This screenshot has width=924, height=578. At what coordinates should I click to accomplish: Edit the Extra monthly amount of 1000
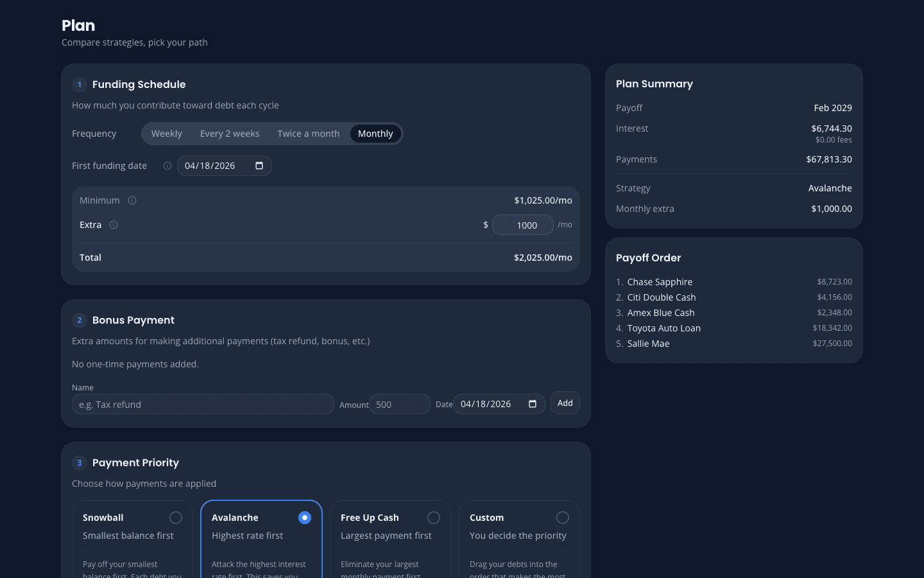tap(523, 225)
